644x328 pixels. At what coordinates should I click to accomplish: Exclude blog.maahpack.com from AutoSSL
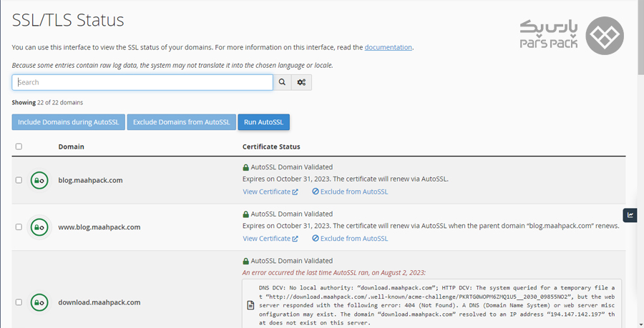[x=350, y=192]
